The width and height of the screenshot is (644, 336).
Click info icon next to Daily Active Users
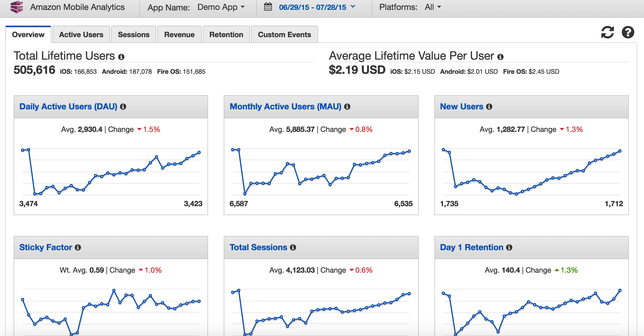pyautogui.click(x=123, y=107)
